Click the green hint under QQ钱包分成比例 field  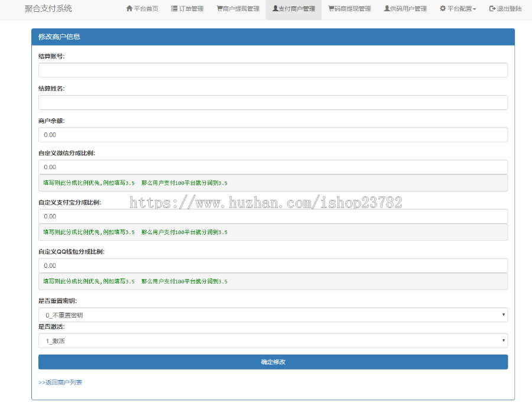[135, 281]
